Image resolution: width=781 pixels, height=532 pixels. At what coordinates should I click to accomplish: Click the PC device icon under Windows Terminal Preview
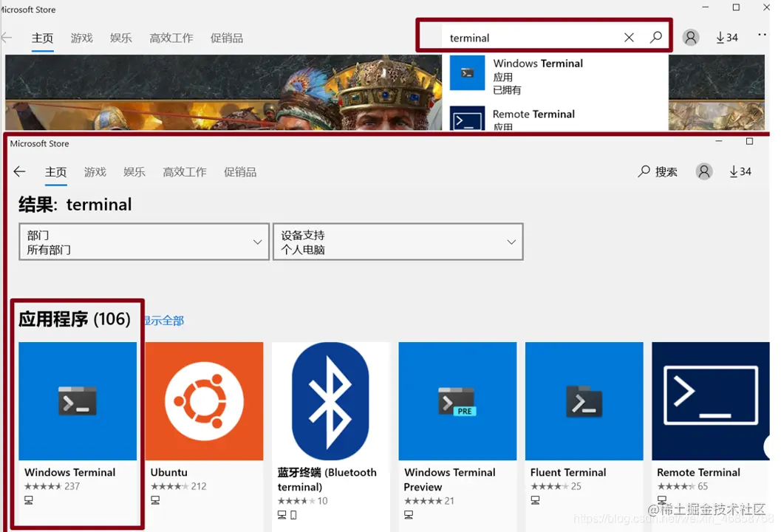[x=409, y=515]
